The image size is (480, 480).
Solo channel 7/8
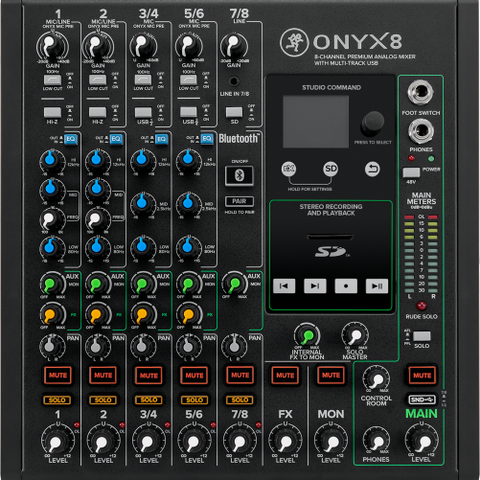(240, 400)
